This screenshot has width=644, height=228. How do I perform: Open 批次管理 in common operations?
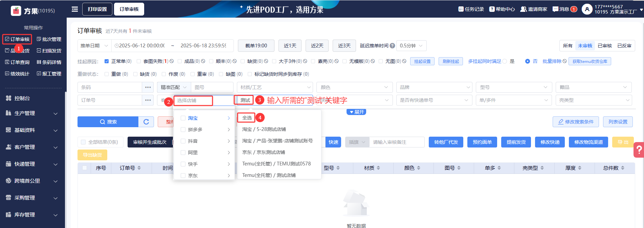[x=49, y=39]
